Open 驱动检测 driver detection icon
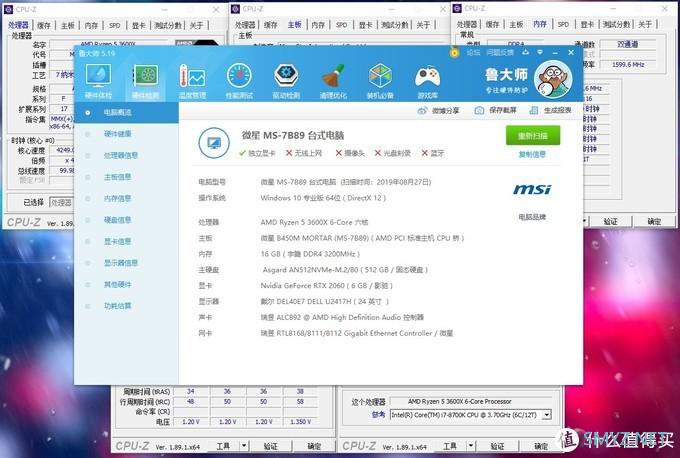This screenshot has width=680, height=458. point(286,81)
